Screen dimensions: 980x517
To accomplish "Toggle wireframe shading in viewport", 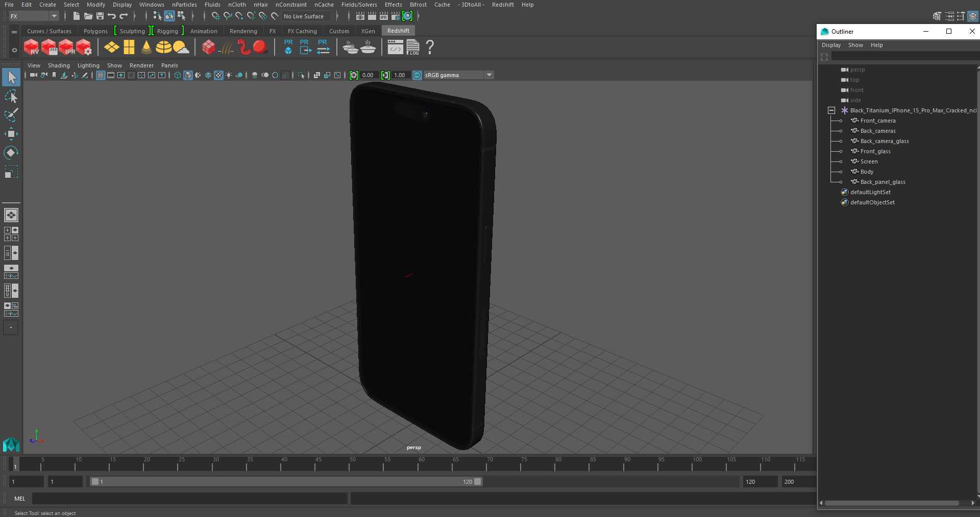I will (x=178, y=75).
